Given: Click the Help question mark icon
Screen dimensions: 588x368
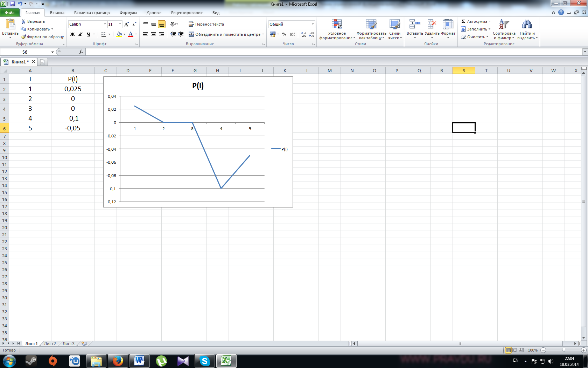Looking at the screenshot, I should click(x=561, y=12).
